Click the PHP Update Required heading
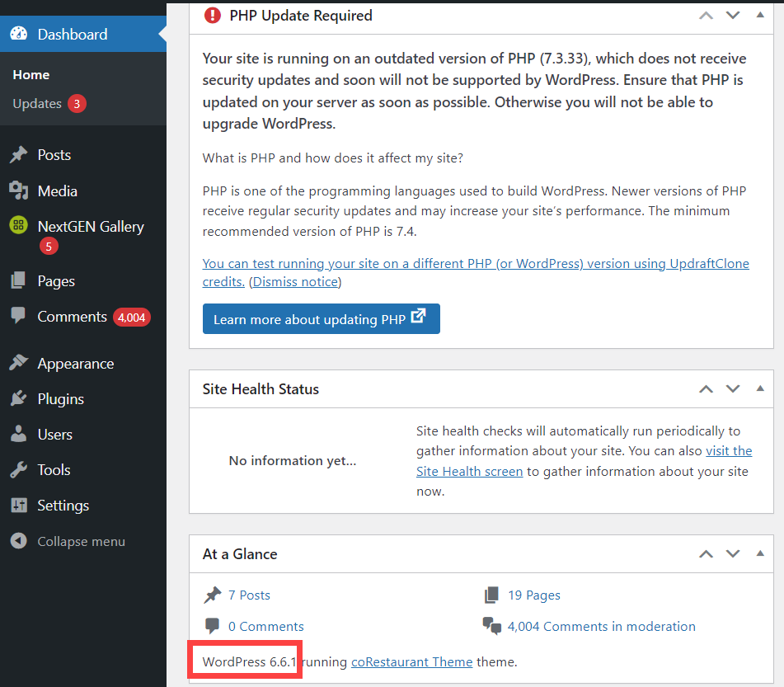 [x=301, y=16]
